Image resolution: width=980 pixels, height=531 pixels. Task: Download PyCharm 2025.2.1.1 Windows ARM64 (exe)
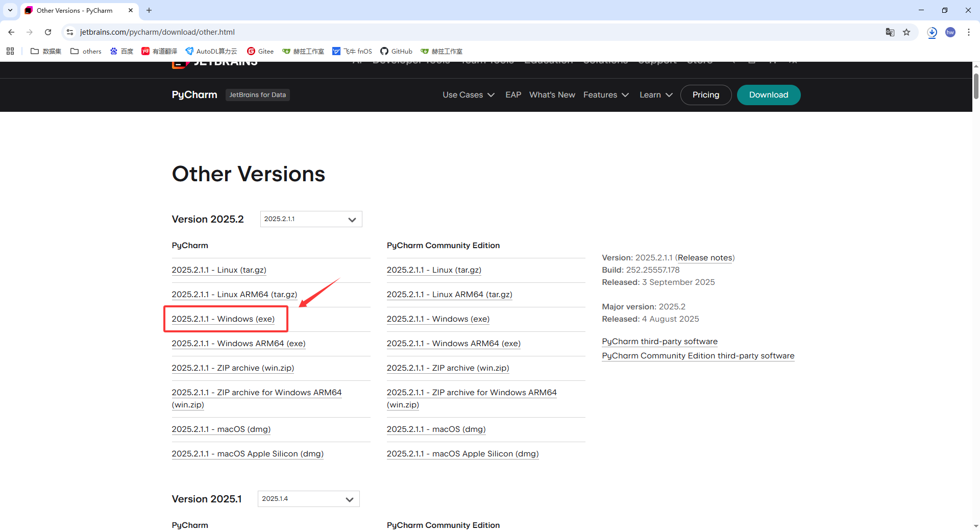pos(238,344)
